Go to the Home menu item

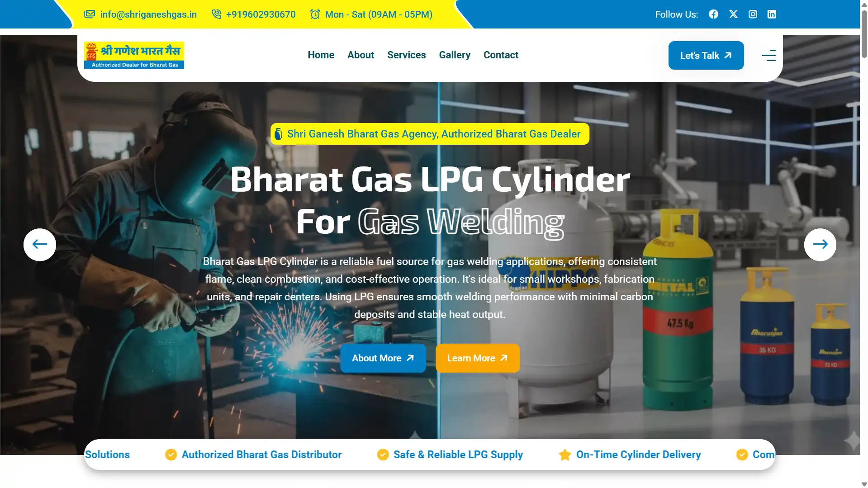321,55
